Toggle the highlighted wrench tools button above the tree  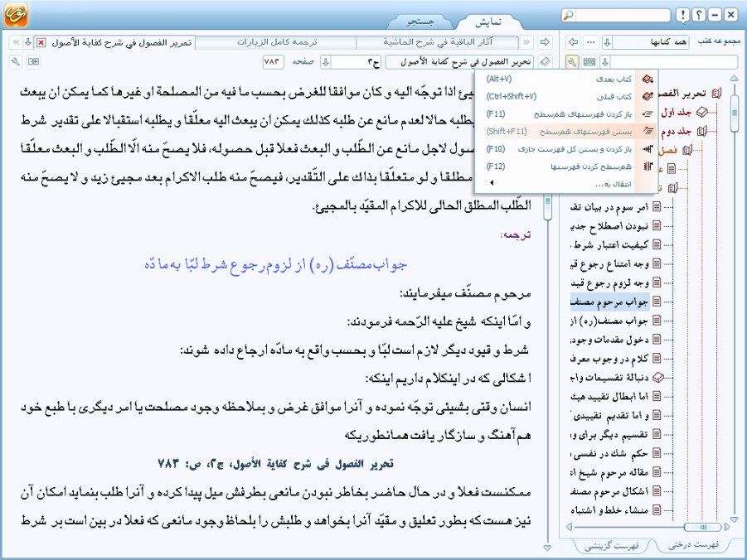[573, 61]
